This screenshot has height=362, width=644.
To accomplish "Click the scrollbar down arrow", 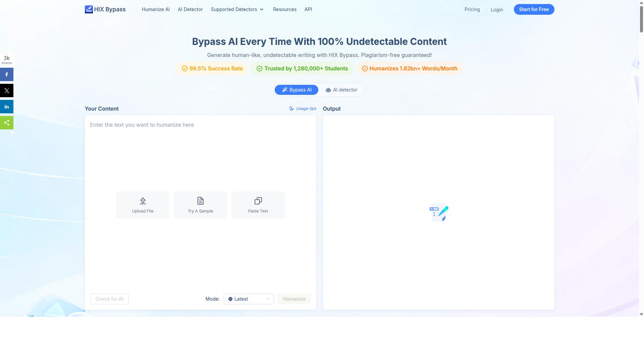I will tap(641, 314).
